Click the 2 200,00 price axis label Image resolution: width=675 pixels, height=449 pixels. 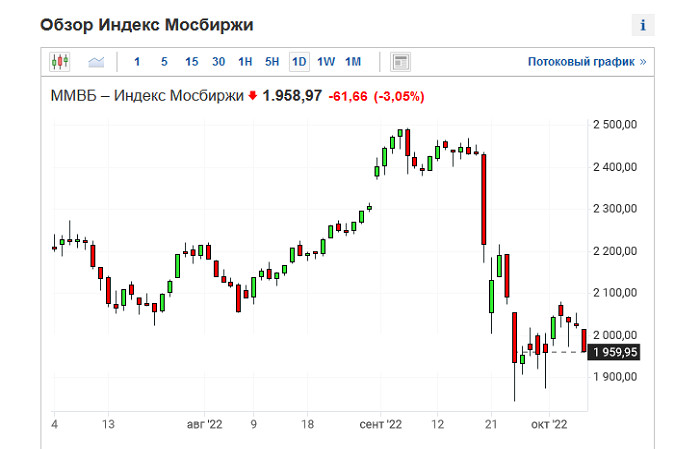(615, 251)
